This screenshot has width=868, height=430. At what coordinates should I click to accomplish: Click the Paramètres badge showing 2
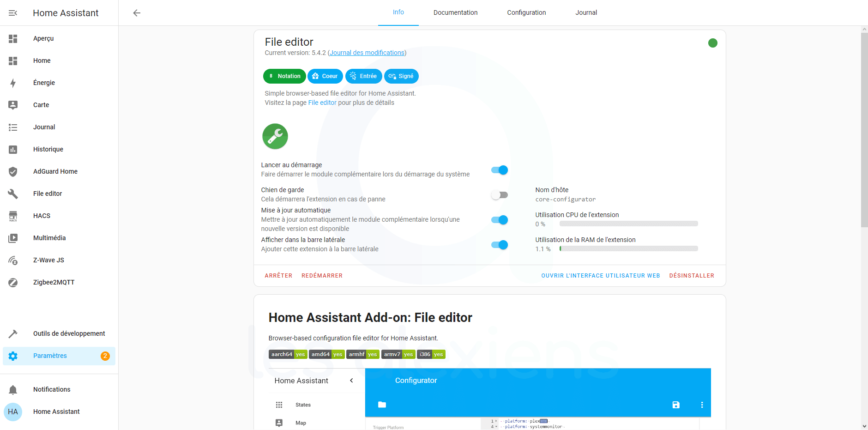tap(105, 356)
